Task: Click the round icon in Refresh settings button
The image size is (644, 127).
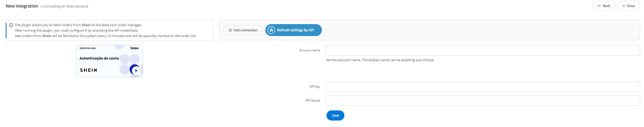Action: coord(271,30)
